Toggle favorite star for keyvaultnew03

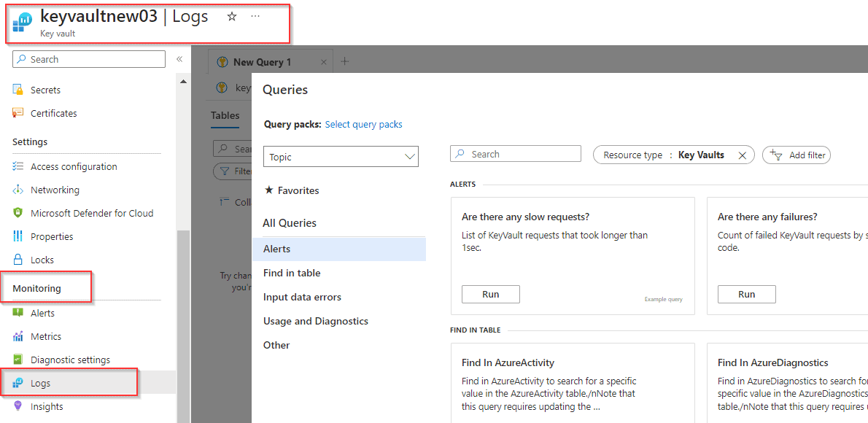point(231,16)
